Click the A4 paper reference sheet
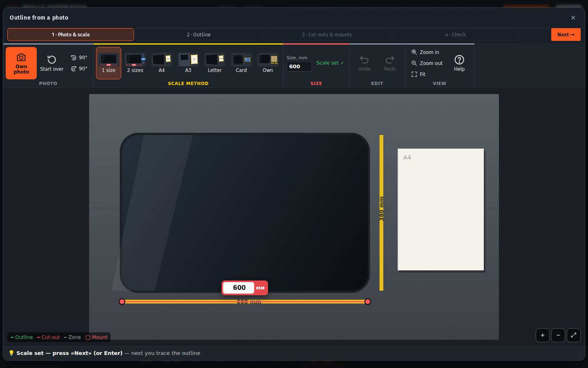 pos(441,210)
